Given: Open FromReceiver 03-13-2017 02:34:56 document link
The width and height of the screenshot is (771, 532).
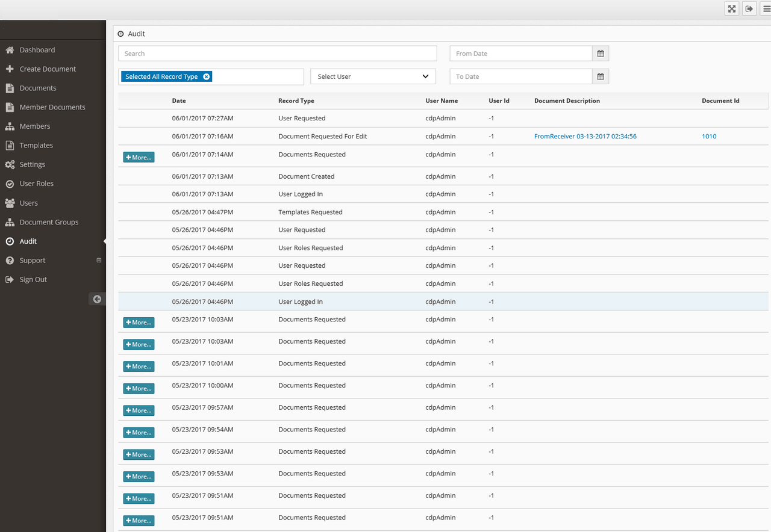Looking at the screenshot, I should pyautogui.click(x=585, y=137).
